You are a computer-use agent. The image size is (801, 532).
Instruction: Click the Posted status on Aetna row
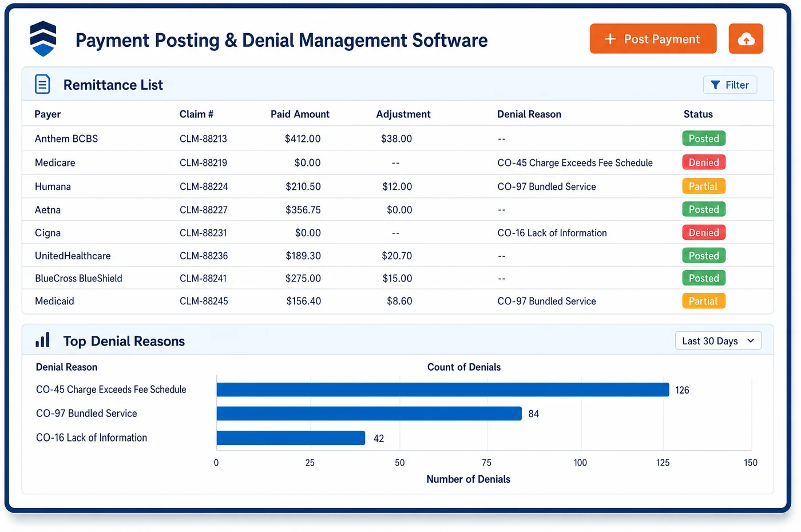coord(704,209)
